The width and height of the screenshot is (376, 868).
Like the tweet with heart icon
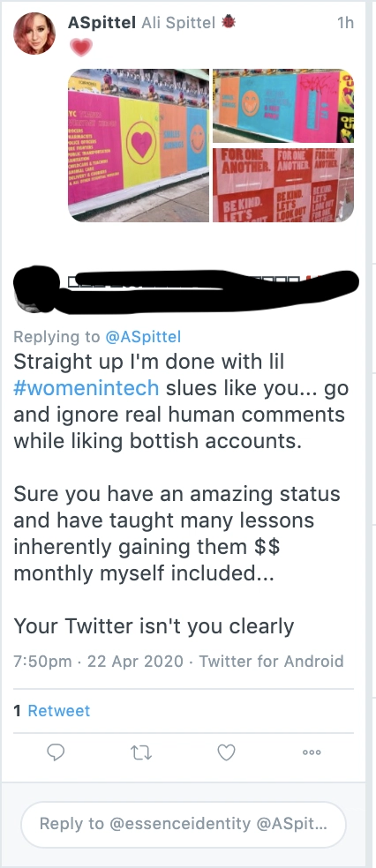(226, 752)
